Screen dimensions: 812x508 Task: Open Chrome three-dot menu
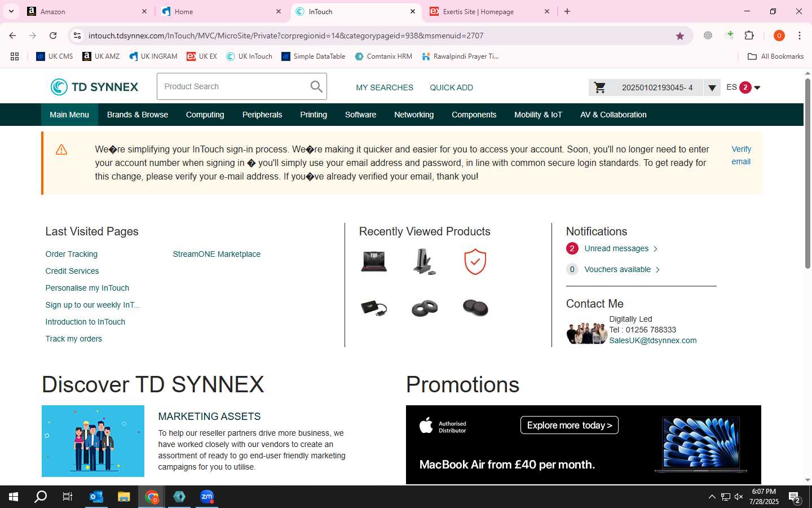(800, 36)
